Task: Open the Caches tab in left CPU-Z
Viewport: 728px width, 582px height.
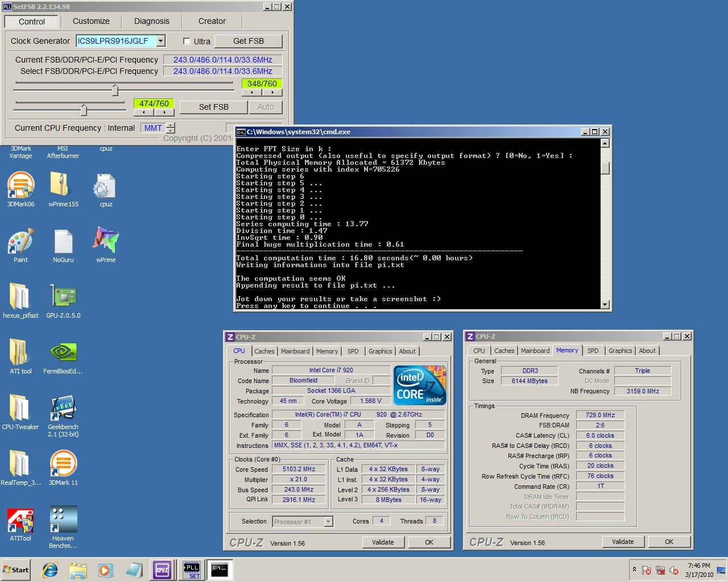Action: point(264,351)
